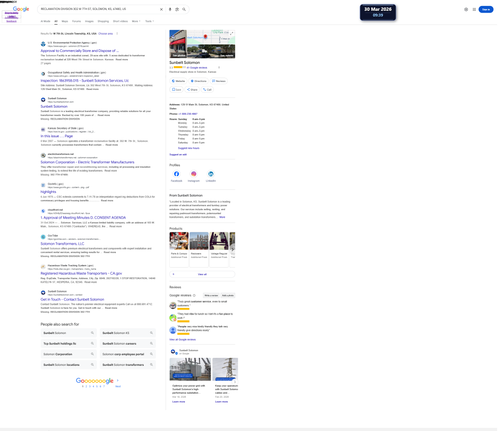Open the Shopping tab
The image size is (500, 431).
tap(103, 21)
